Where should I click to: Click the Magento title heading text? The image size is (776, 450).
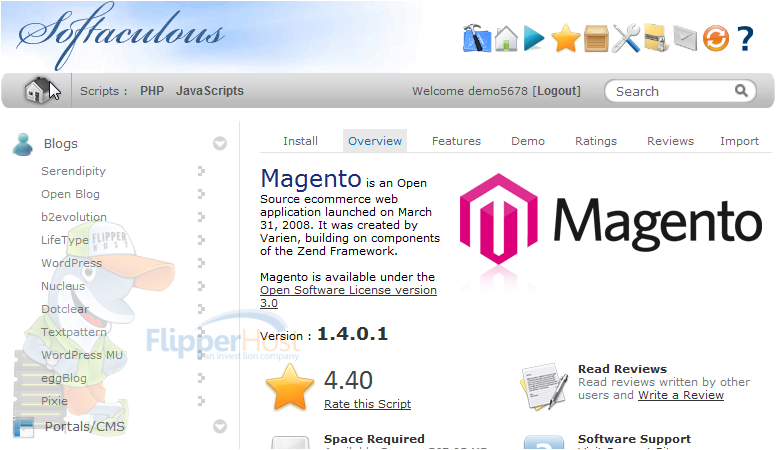point(311,179)
